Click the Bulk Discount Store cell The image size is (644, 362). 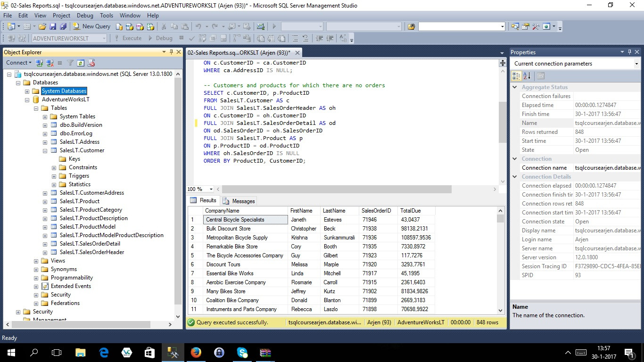pyautogui.click(x=245, y=229)
